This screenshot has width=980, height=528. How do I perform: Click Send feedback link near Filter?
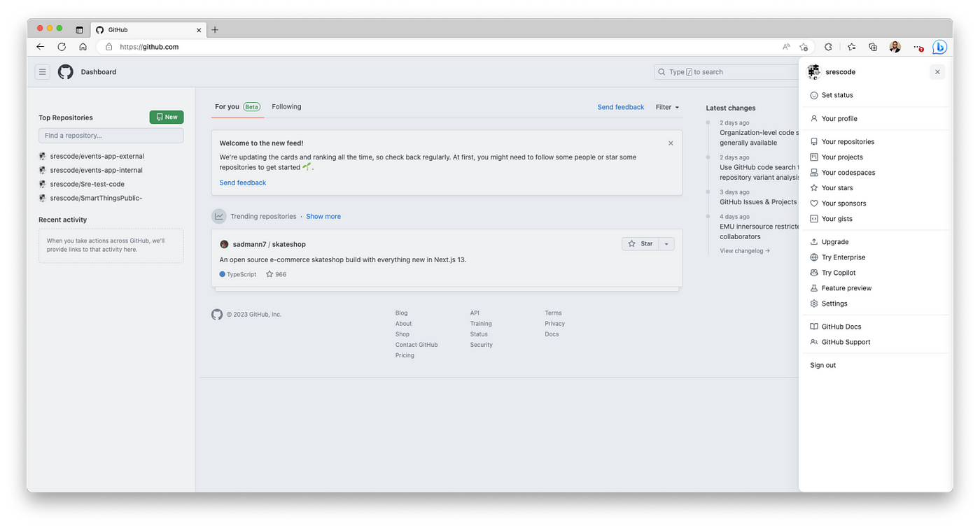tap(621, 107)
